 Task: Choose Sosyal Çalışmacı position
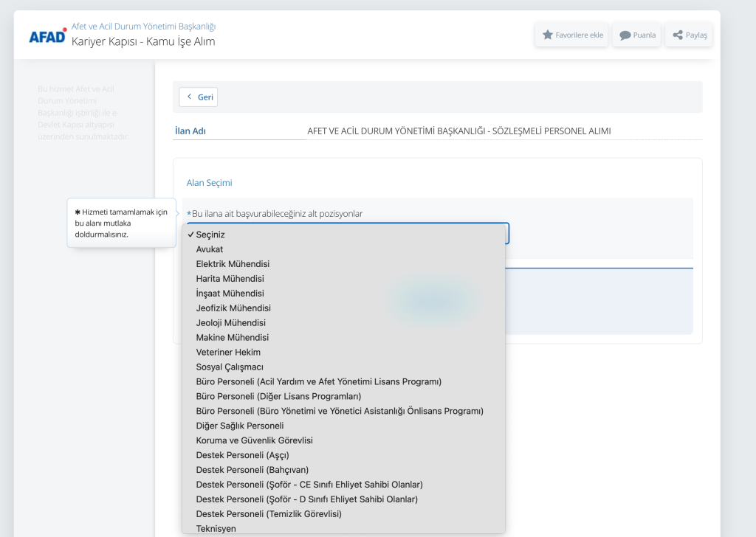(x=230, y=367)
